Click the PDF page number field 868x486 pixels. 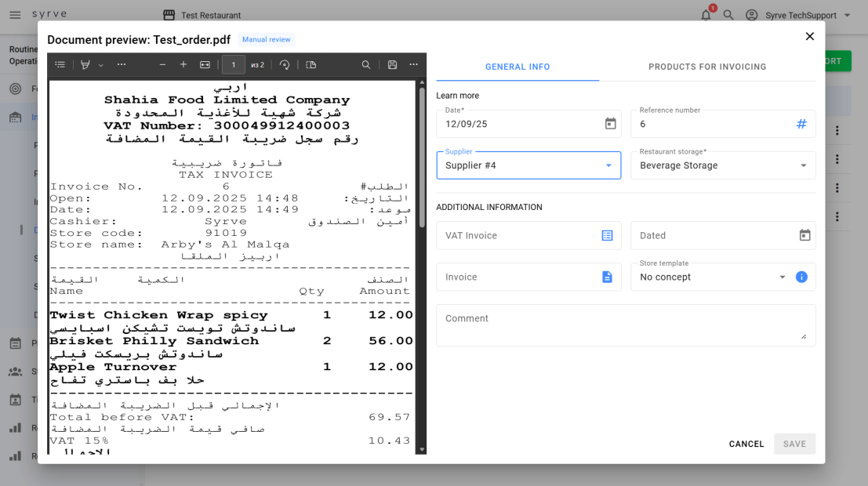(x=234, y=65)
